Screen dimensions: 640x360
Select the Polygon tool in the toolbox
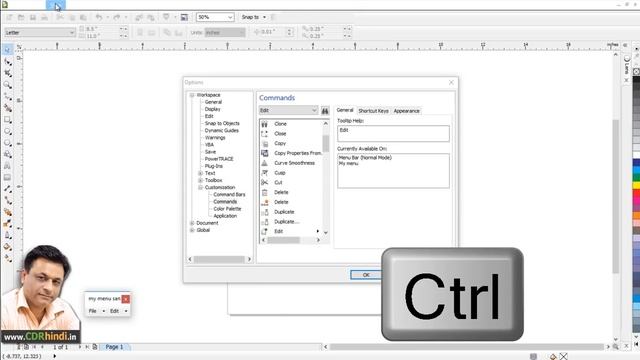click(x=7, y=143)
